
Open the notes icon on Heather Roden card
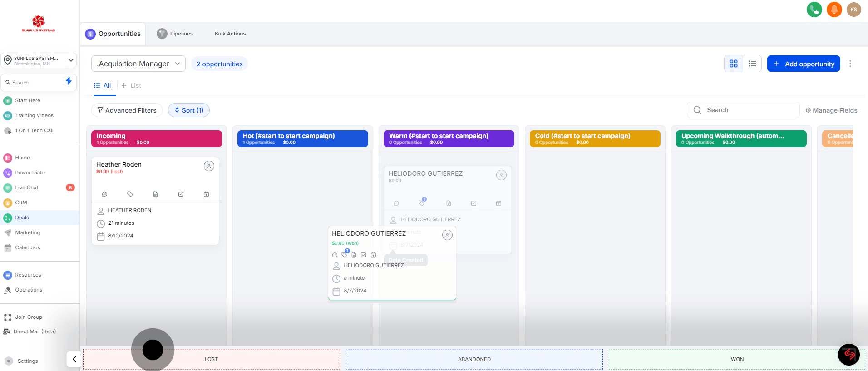click(155, 194)
